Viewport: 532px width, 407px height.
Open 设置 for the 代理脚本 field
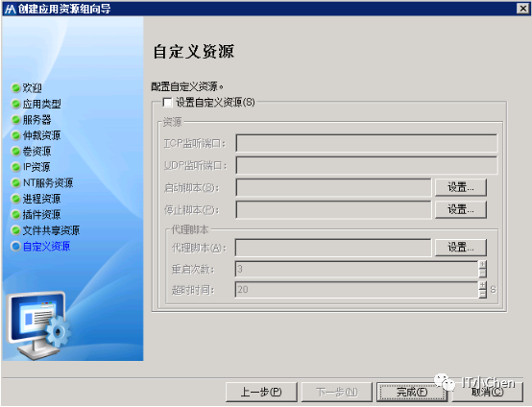coord(460,248)
